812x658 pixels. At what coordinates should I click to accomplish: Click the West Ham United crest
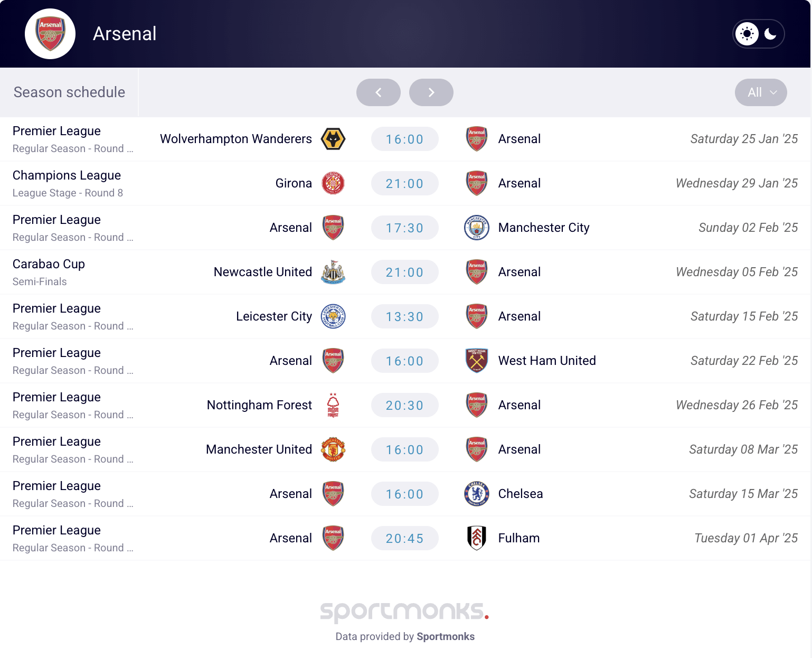(x=477, y=361)
